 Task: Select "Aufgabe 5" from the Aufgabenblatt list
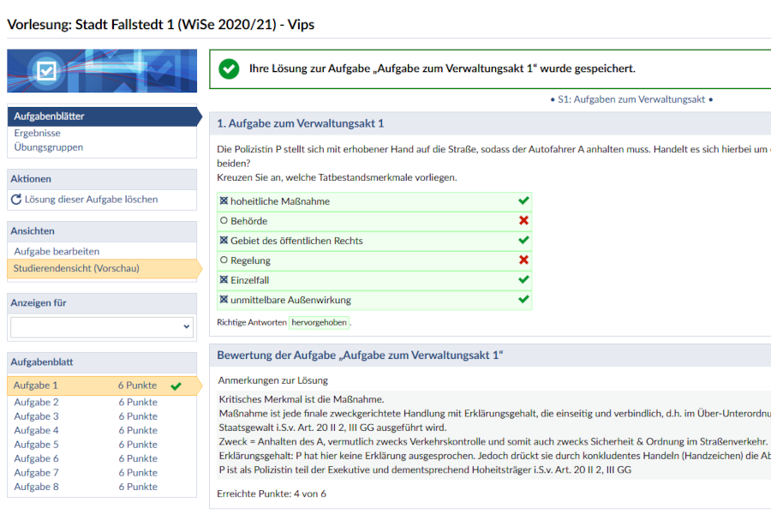(x=36, y=444)
